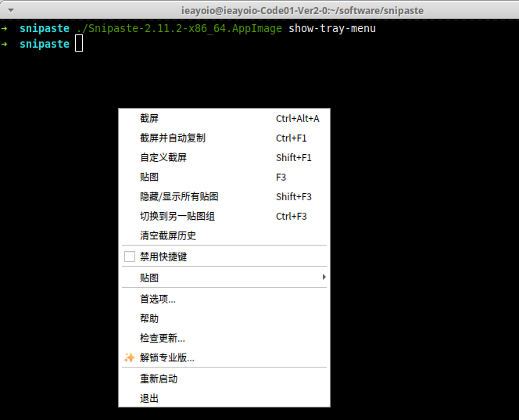This screenshot has height=420, width=519.
Task: Open the 帮助 menu item
Action: coord(224,318)
